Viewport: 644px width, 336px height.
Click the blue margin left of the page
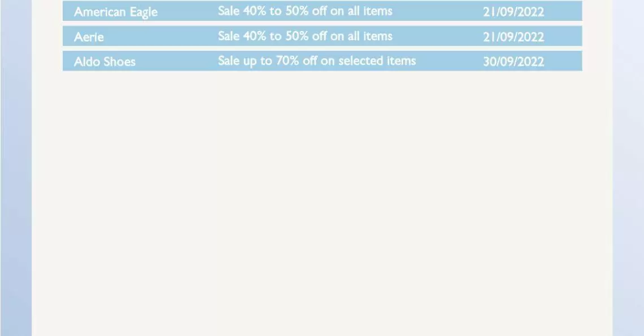coord(16,169)
